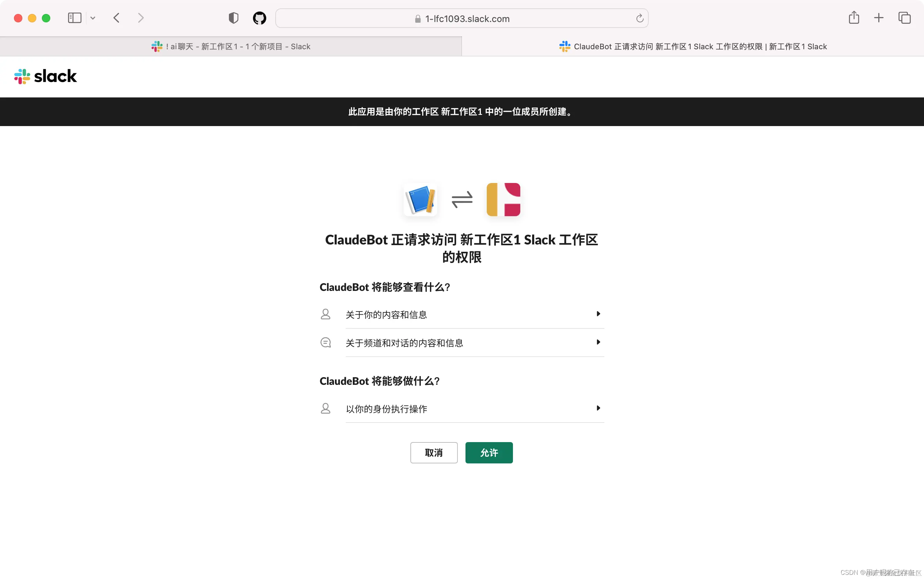Click the ClaudeBot app icon

(420, 199)
